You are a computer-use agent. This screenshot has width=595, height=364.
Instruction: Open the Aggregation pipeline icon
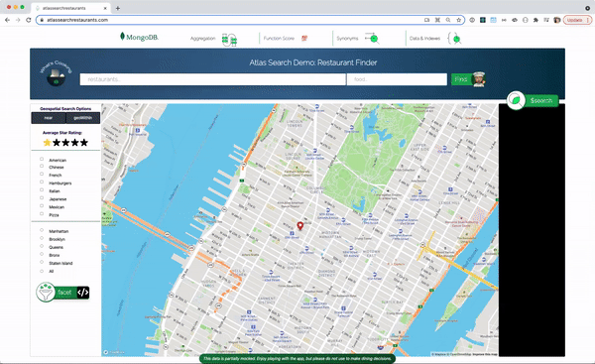click(x=229, y=39)
